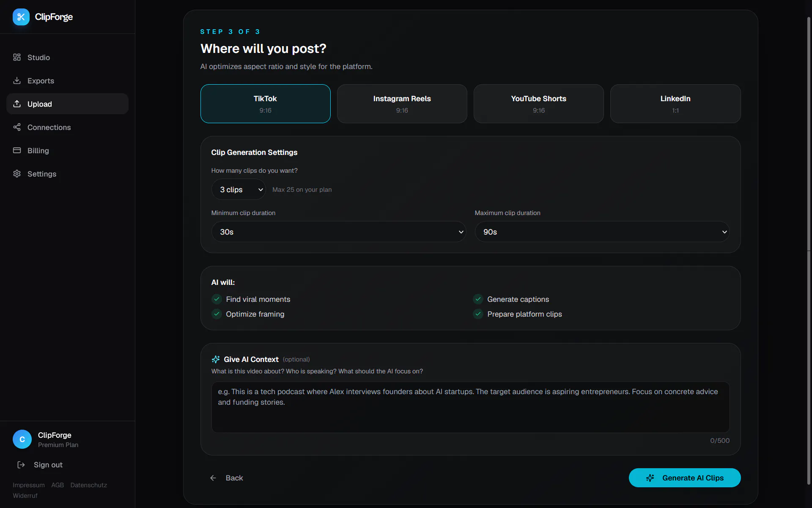Click the user avatar with letter C

click(x=22, y=439)
